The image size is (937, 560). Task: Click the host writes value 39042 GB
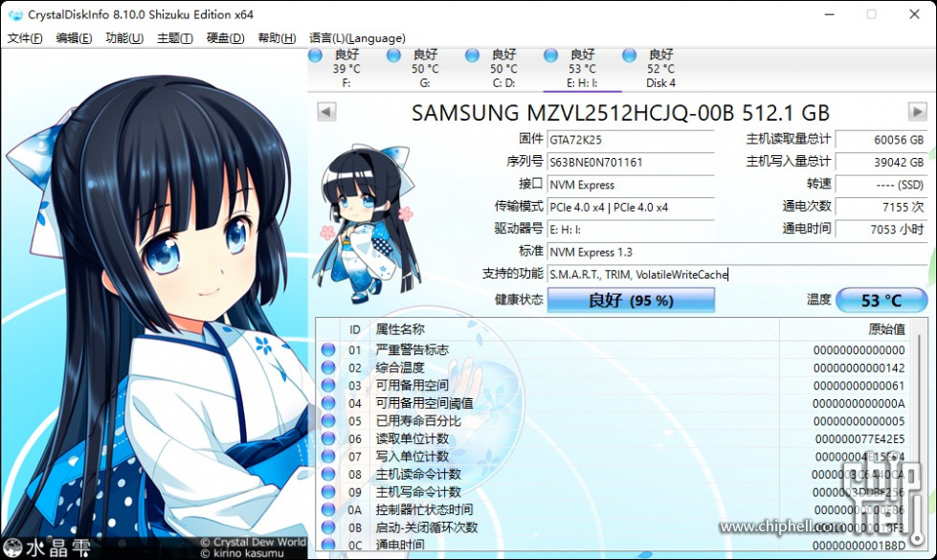click(881, 162)
